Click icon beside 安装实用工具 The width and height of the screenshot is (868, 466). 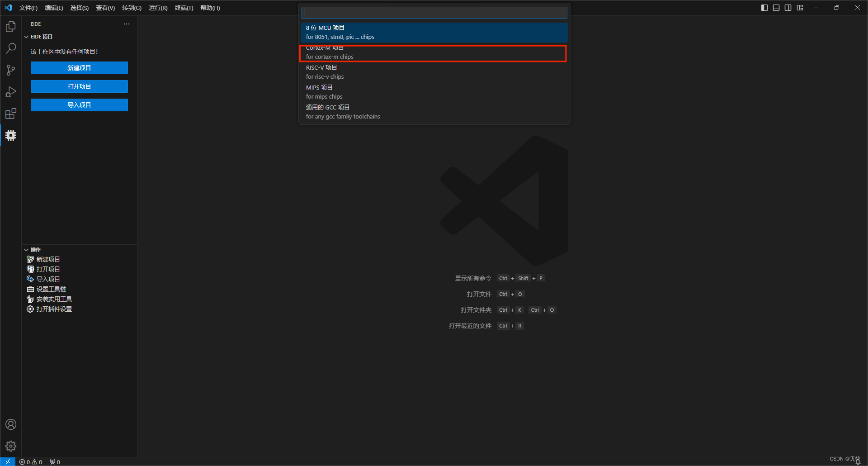pos(30,299)
